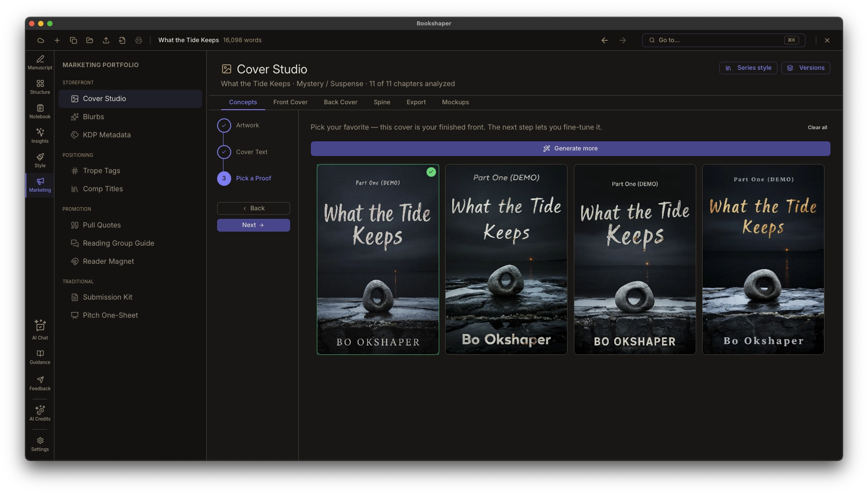This screenshot has height=494, width=868.
Task: Open Reader Magnet item
Action: coord(130,262)
